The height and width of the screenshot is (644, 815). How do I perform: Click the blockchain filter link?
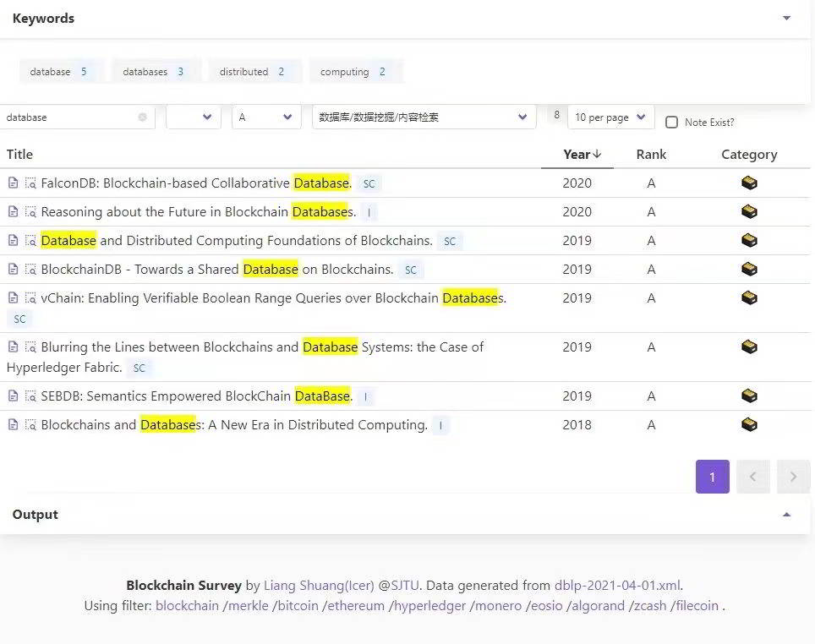coord(187,605)
